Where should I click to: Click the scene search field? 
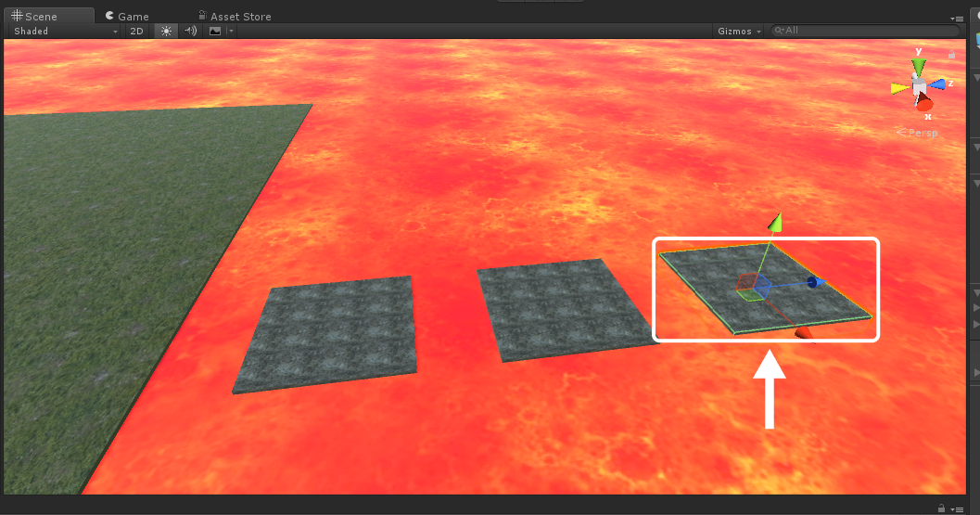pyautogui.click(x=865, y=30)
